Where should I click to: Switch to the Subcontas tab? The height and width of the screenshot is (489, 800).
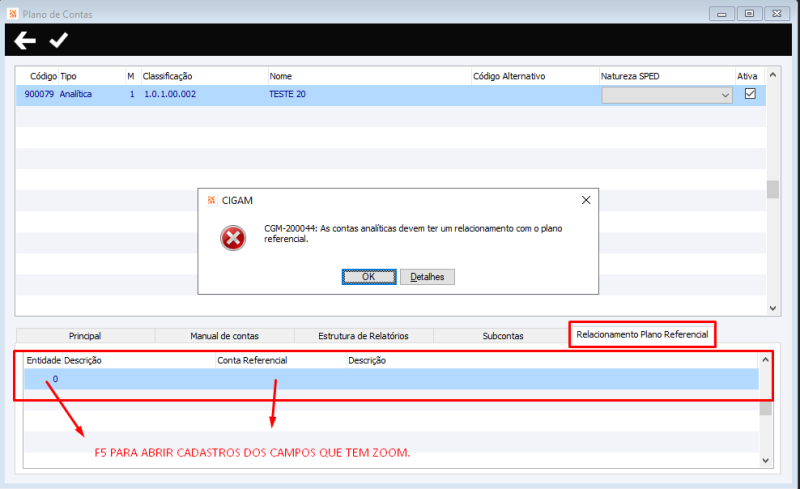[503, 336]
